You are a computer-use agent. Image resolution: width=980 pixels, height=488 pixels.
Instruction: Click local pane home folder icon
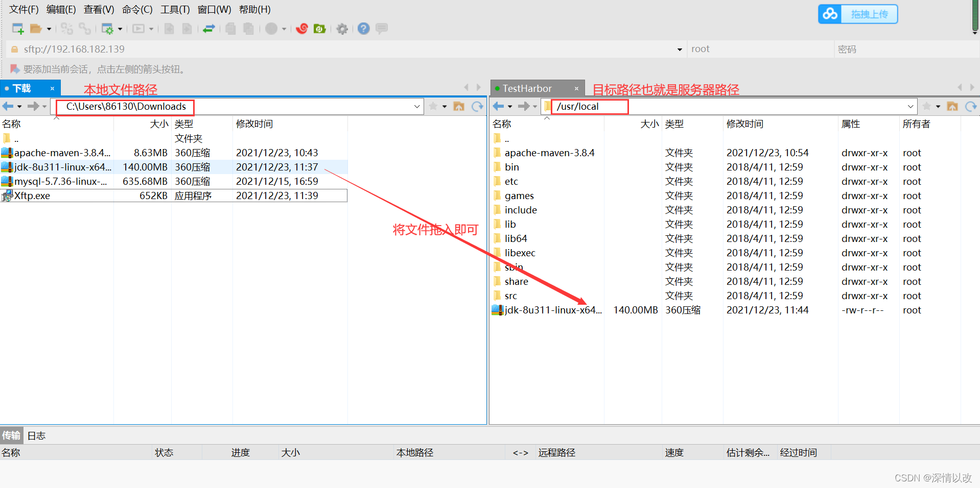(x=459, y=106)
